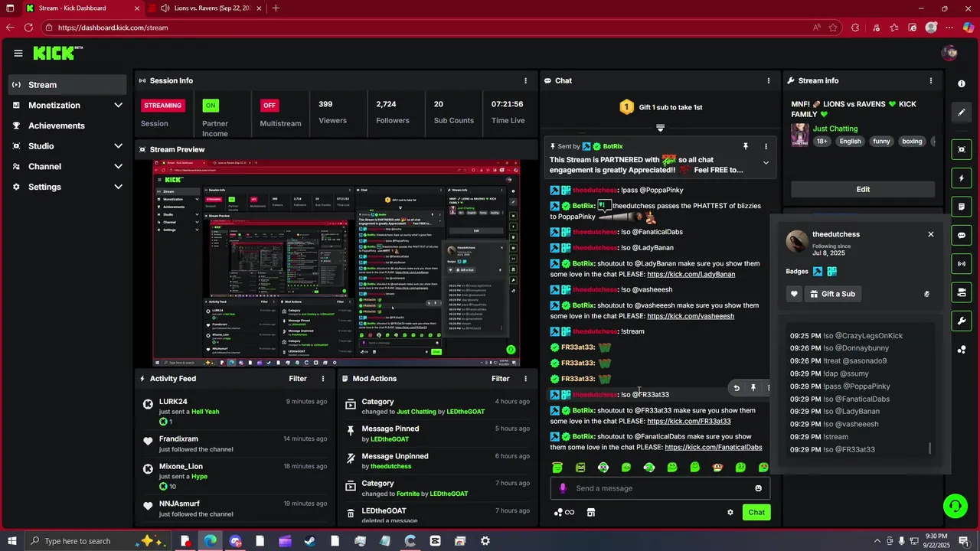
Task: Expand the Studio sidebar section
Action: 118,146
